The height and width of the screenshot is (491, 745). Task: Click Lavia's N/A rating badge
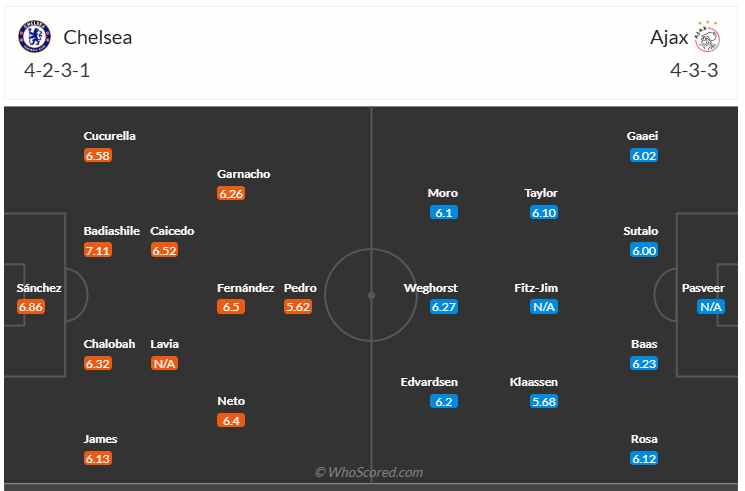click(164, 364)
